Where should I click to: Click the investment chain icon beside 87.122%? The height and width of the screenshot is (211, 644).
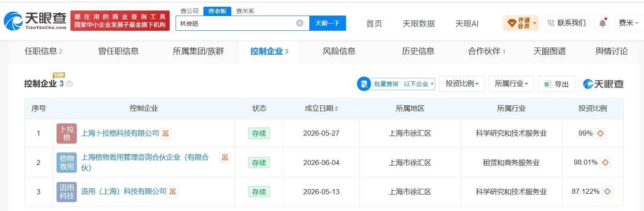607,192
